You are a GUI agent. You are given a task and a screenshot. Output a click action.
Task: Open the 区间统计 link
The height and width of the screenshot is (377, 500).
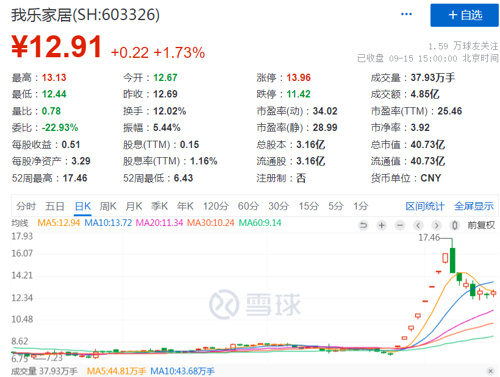pyautogui.click(x=425, y=206)
